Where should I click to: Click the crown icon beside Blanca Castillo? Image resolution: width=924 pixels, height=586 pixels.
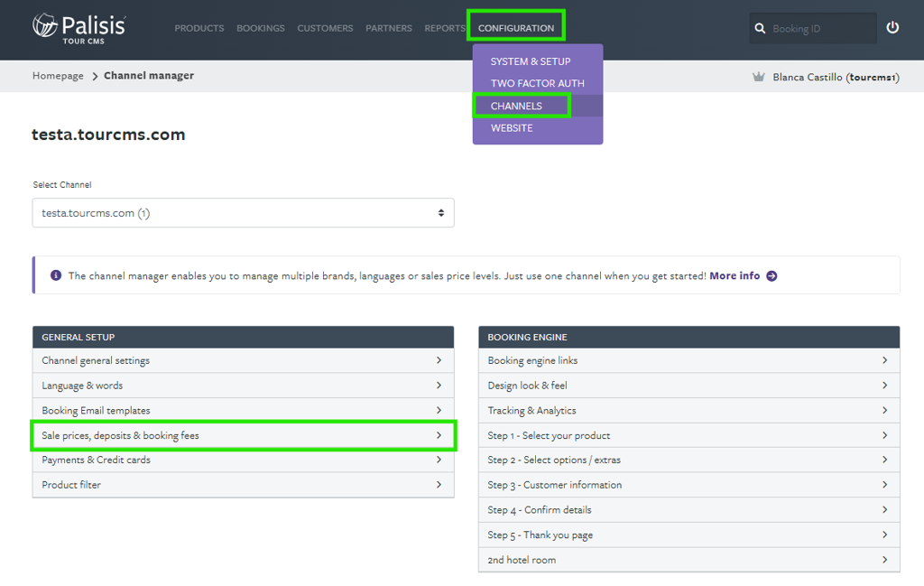click(x=758, y=77)
